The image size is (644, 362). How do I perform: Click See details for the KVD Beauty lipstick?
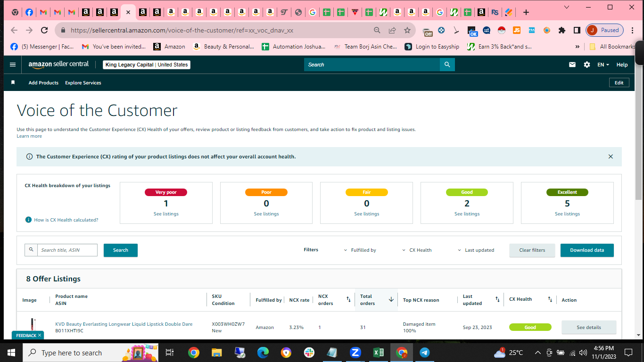(x=589, y=327)
